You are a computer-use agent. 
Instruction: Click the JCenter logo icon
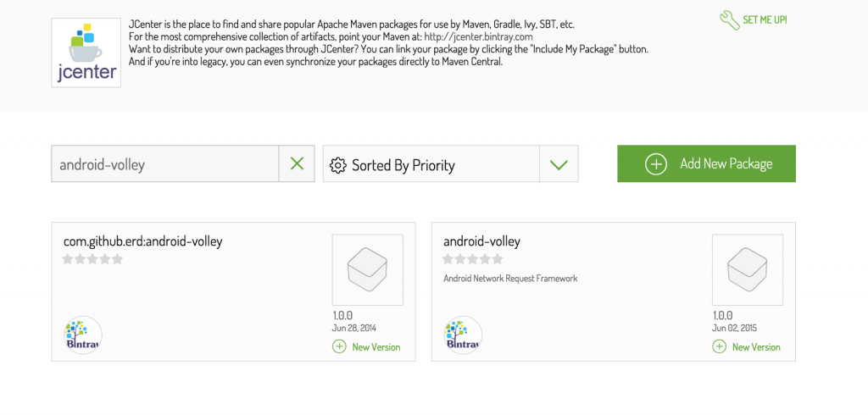tap(85, 52)
